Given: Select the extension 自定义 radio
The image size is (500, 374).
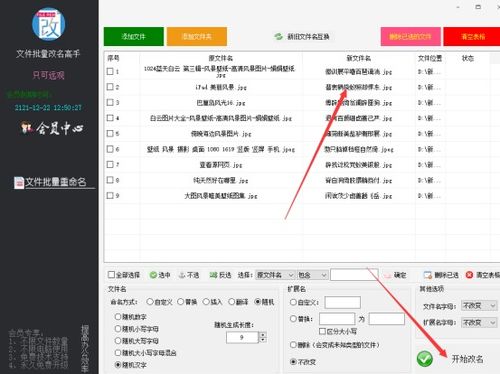Looking at the screenshot, I should (x=293, y=302).
